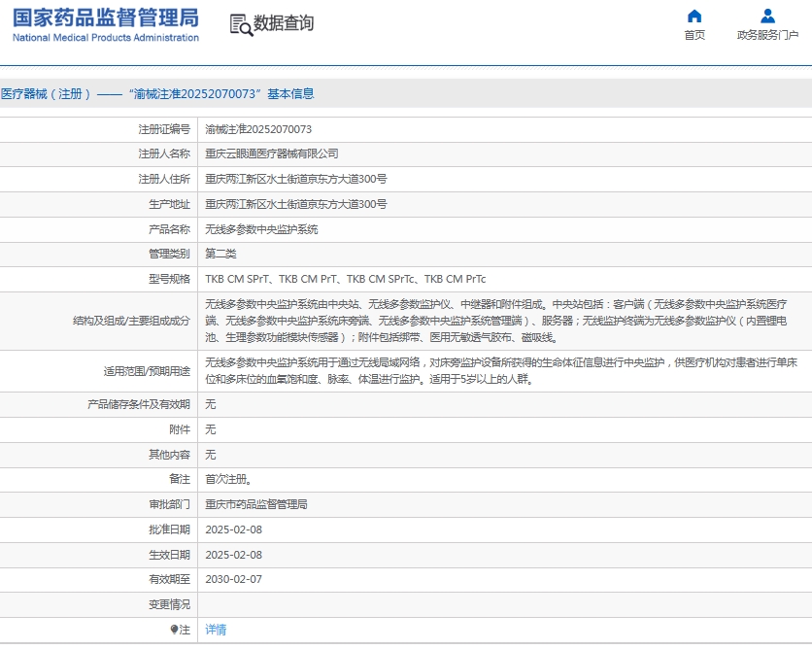This screenshot has height=649, width=812.
Task: Click the intended use description paragraph
Action: pos(501,371)
